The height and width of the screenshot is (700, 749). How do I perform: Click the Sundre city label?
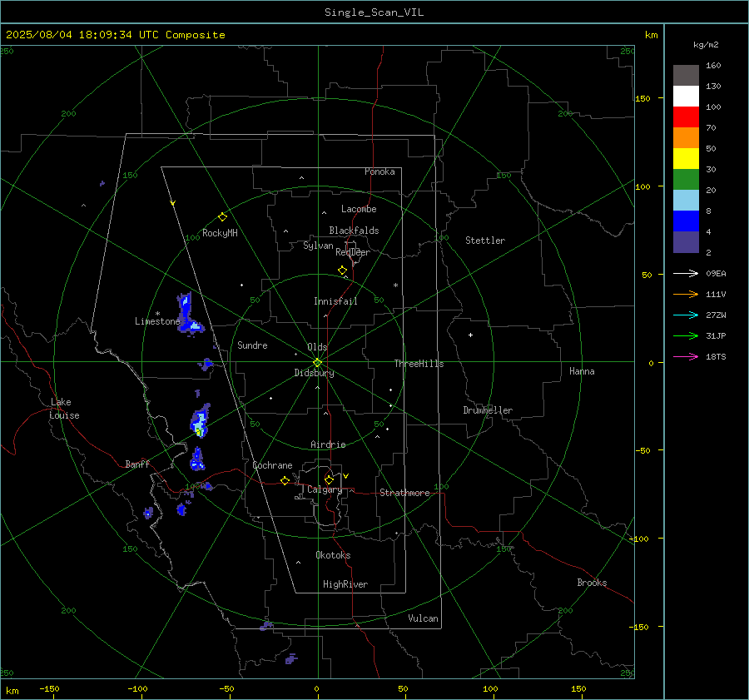click(x=252, y=345)
